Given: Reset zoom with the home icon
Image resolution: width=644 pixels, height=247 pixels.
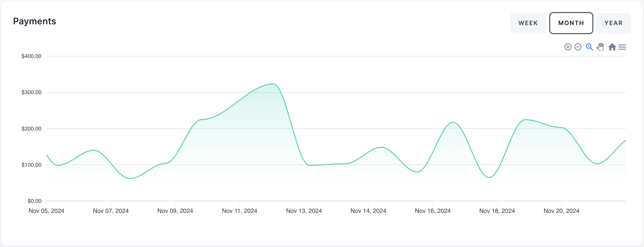Looking at the screenshot, I should point(612,47).
